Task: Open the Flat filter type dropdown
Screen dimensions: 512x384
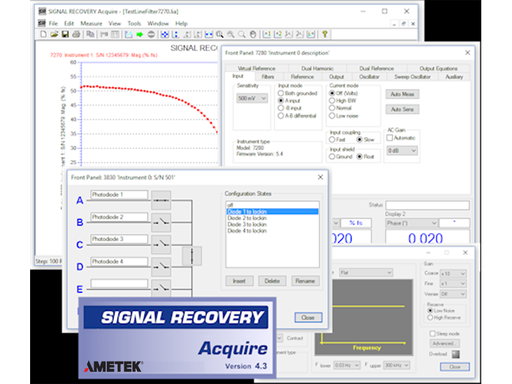Action: coord(366,273)
